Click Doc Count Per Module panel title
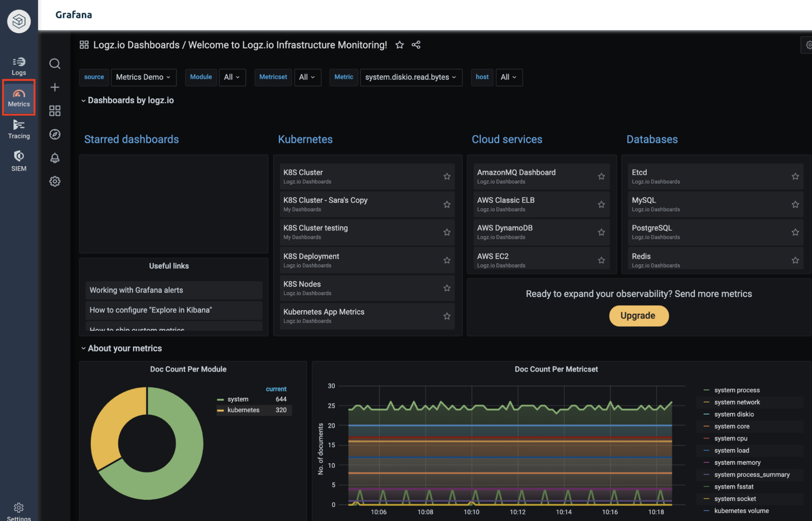 coord(188,369)
